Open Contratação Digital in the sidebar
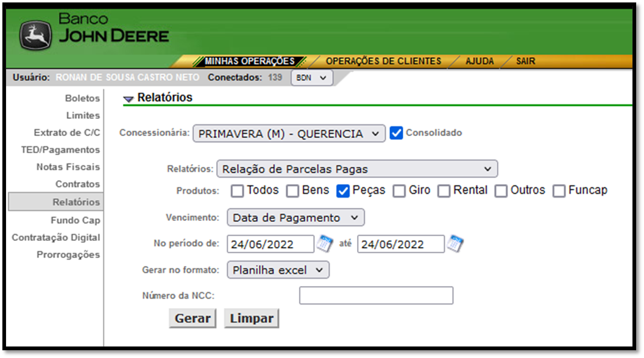 pos(56,238)
